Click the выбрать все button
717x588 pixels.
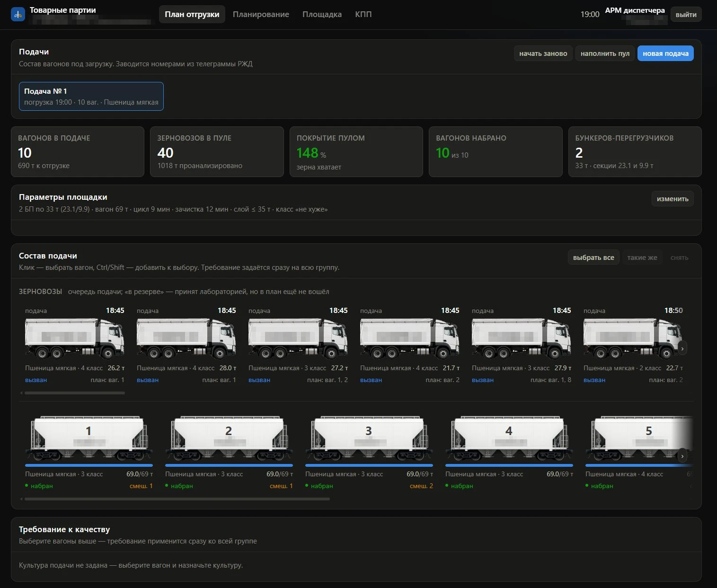593,258
